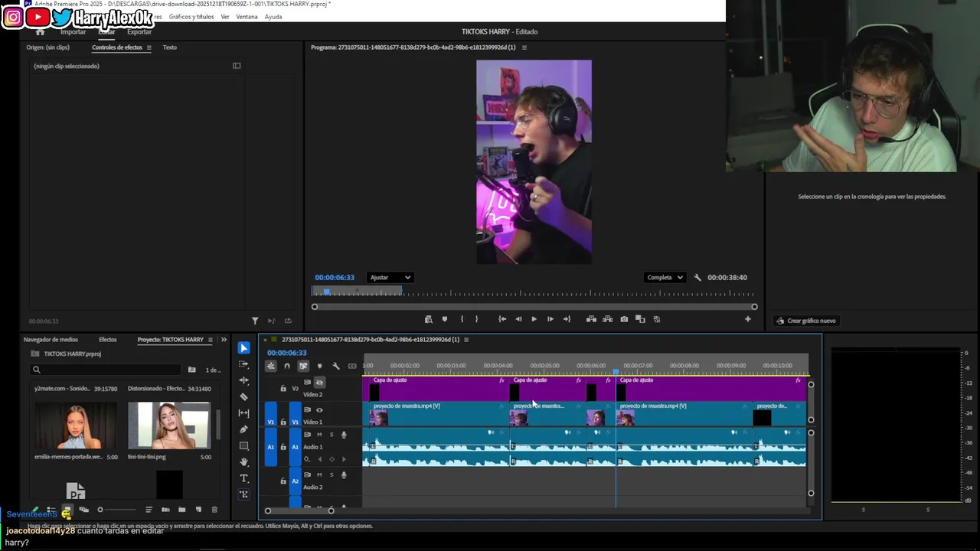Select the Rectangle tool
Viewport: 980px width, 551px height.
243,445
